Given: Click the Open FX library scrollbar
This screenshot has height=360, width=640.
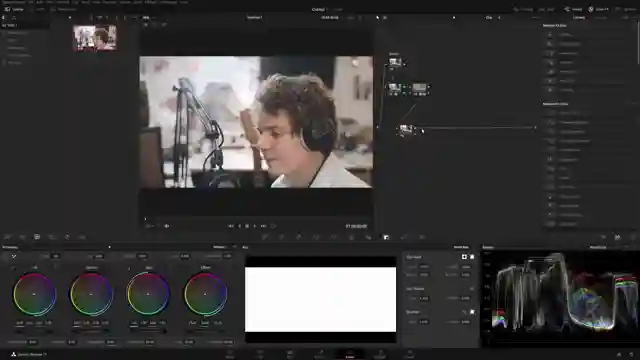Looking at the screenshot, I should tap(638, 43).
